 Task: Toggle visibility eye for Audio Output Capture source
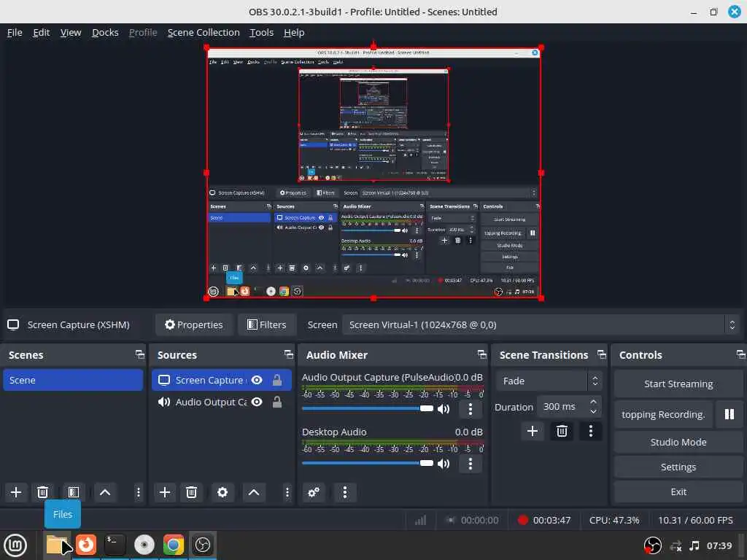point(257,402)
